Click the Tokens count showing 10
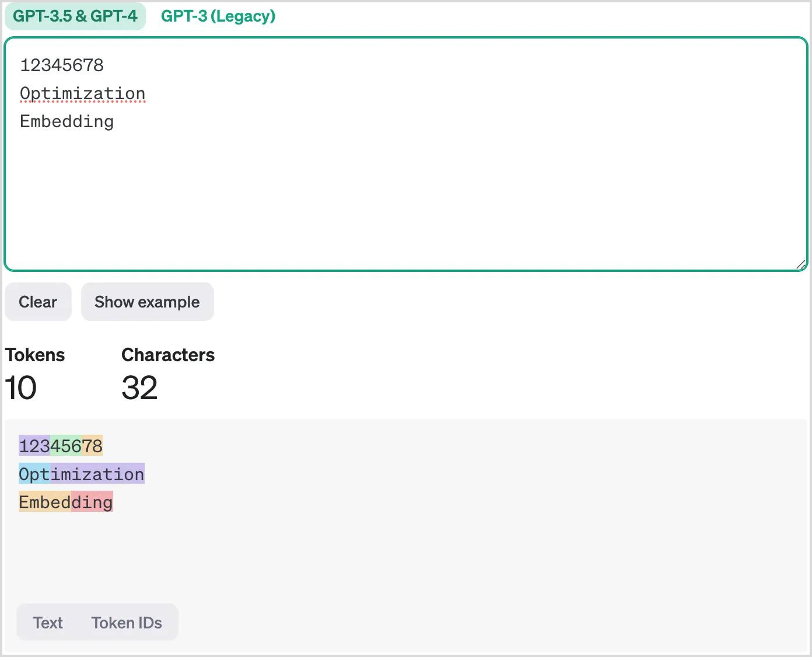Viewport: 812px width, 657px height. [20, 387]
